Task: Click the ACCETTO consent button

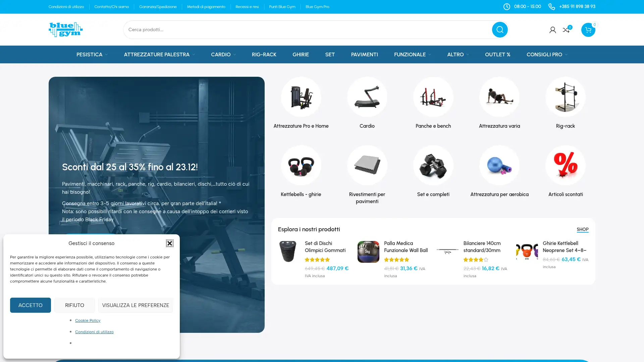Action: (x=30, y=305)
